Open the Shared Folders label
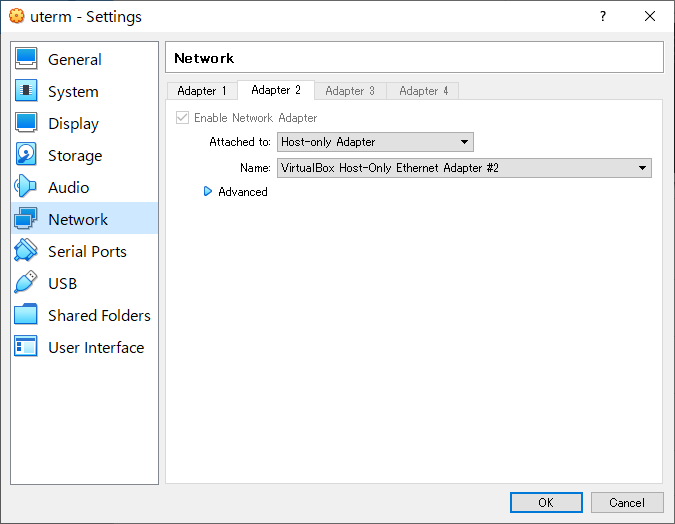This screenshot has width=675, height=524. click(99, 316)
